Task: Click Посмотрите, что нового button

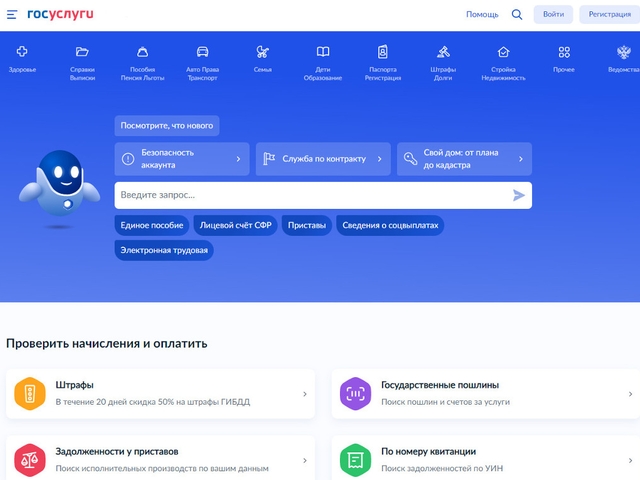Action: point(167,126)
